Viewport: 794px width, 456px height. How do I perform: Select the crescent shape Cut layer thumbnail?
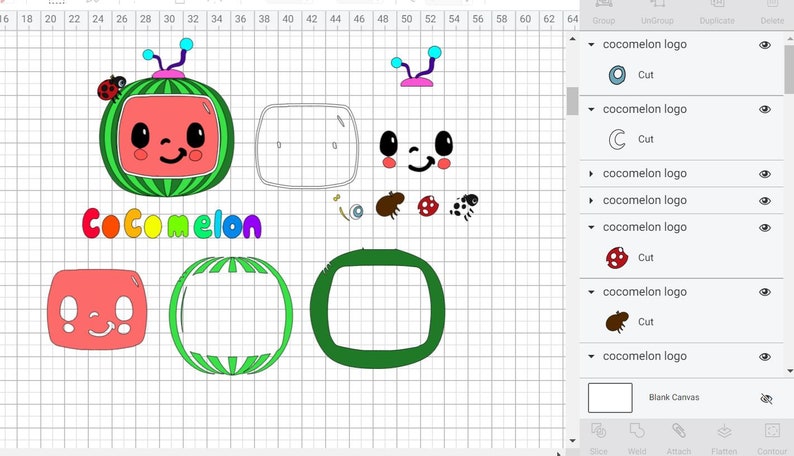[617, 139]
